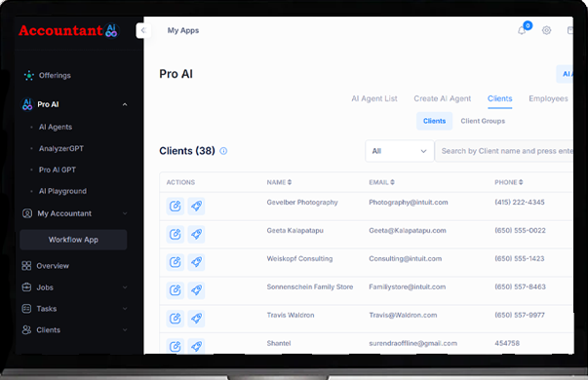Open the settings gear icon
Image resolution: width=588 pixels, height=380 pixels.
(x=546, y=30)
